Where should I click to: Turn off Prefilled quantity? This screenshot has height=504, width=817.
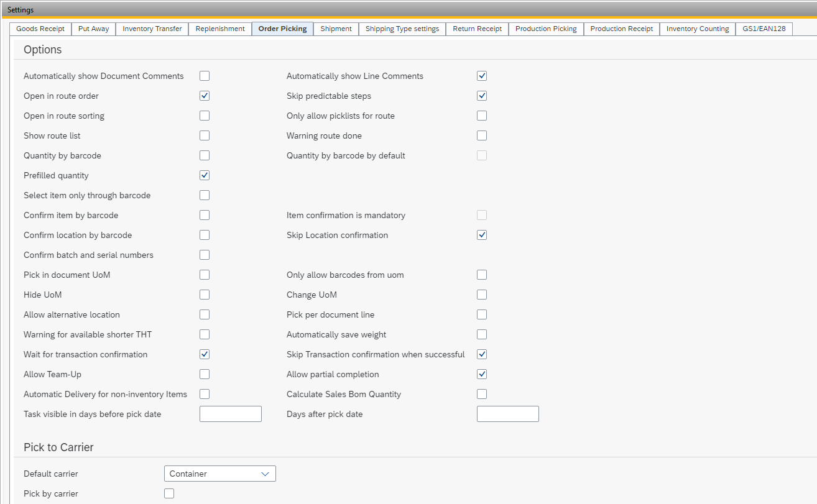(x=205, y=175)
